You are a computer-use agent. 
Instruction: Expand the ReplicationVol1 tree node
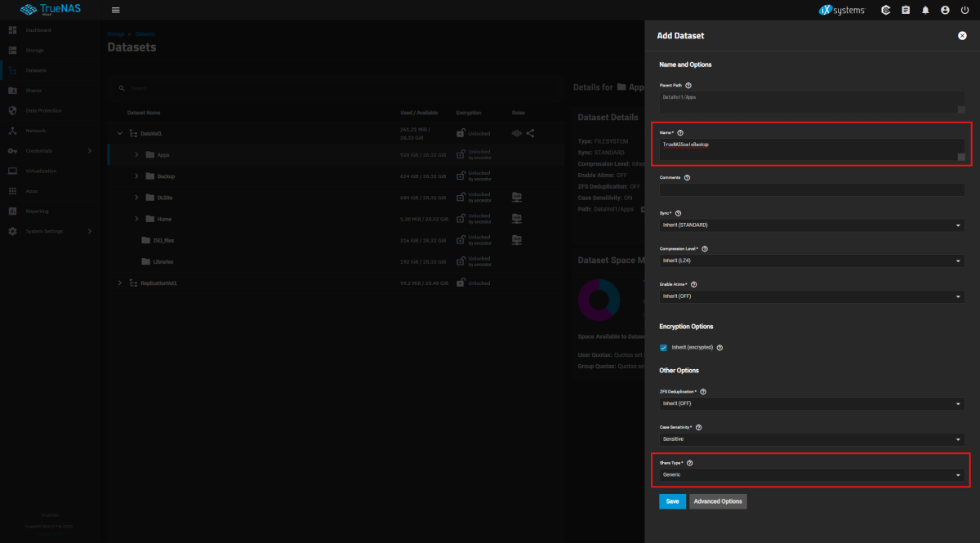pos(120,283)
